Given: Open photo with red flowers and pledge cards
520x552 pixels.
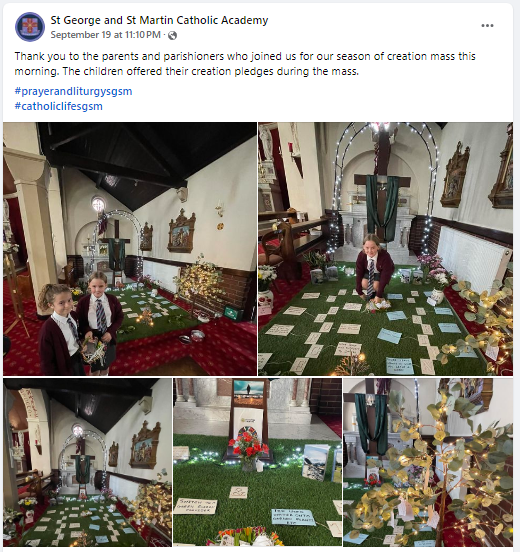Looking at the screenshot, I should click(x=257, y=462).
